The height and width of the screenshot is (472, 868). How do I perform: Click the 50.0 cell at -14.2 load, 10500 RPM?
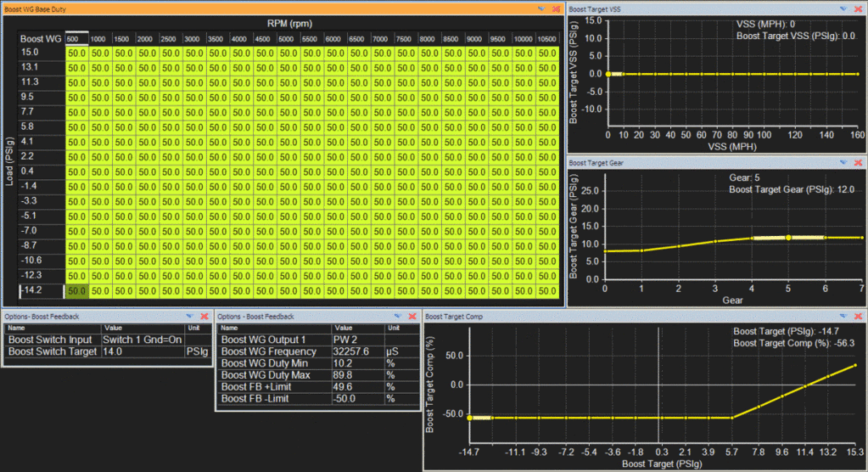pos(547,291)
